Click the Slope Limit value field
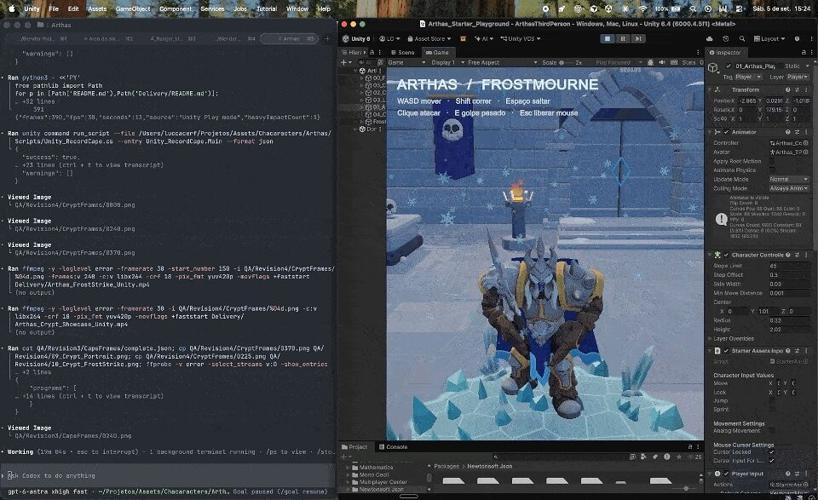 [x=789, y=266]
